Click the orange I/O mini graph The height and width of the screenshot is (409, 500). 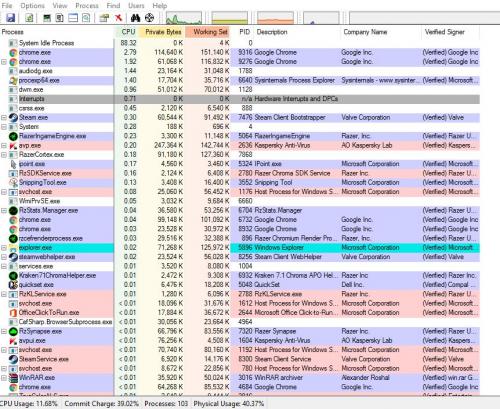[275, 18]
